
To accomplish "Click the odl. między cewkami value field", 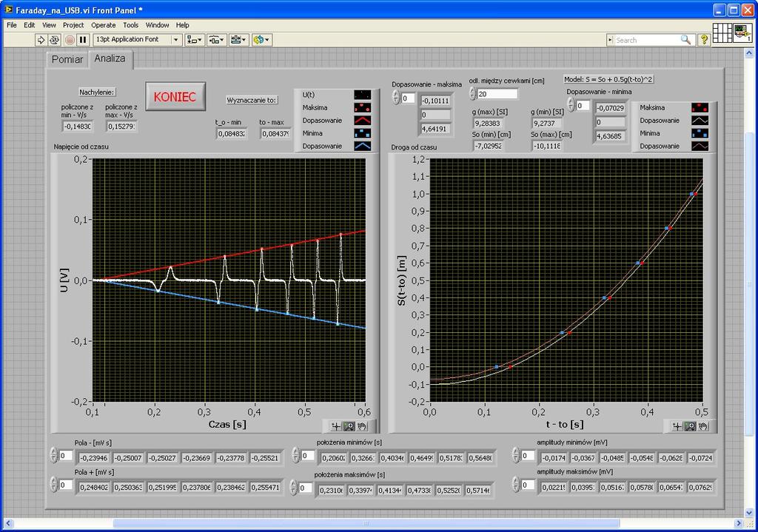I will click(x=497, y=94).
